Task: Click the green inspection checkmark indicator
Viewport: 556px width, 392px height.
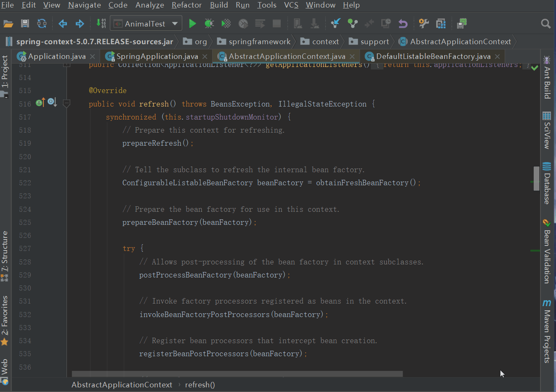Action: (x=535, y=67)
